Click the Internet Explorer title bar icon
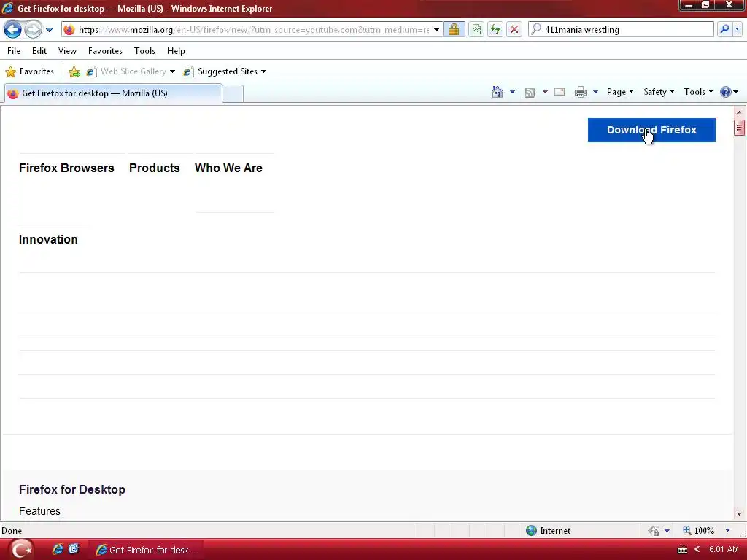This screenshot has height=560, width=747. (x=7, y=8)
